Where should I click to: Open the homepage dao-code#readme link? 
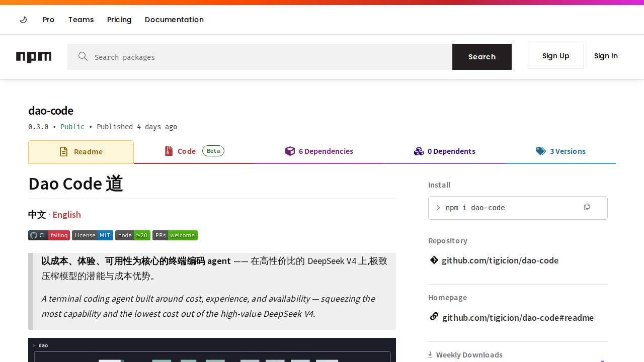[x=518, y=318]
